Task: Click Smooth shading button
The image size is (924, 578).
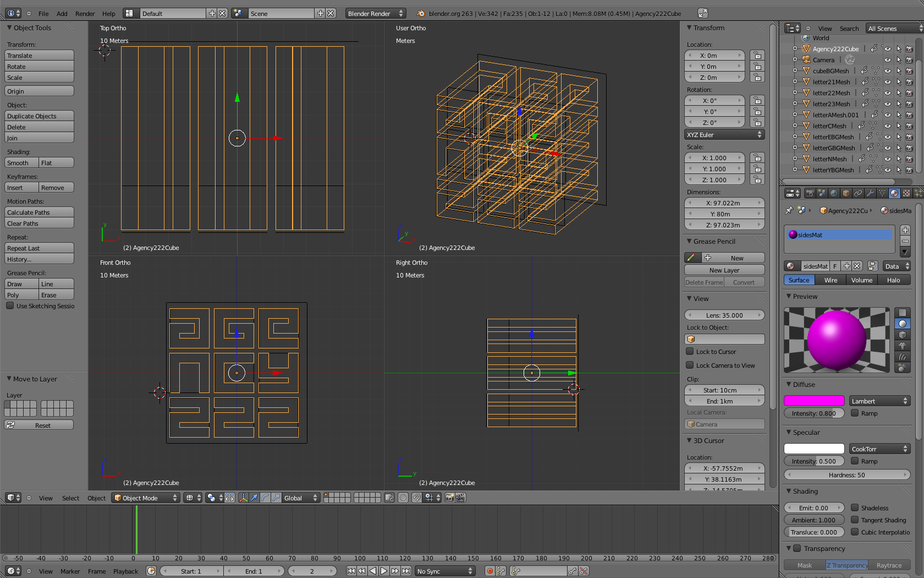Action: pyautogui.click(x=22, y=163)
